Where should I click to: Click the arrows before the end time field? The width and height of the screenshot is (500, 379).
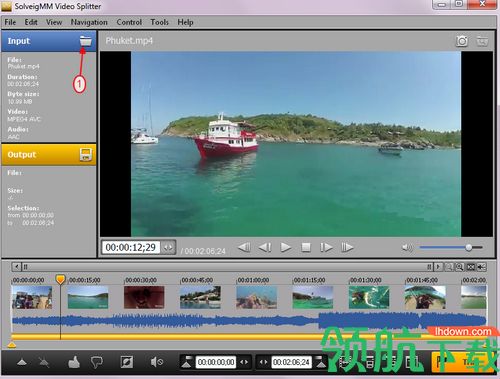(263, 362)
